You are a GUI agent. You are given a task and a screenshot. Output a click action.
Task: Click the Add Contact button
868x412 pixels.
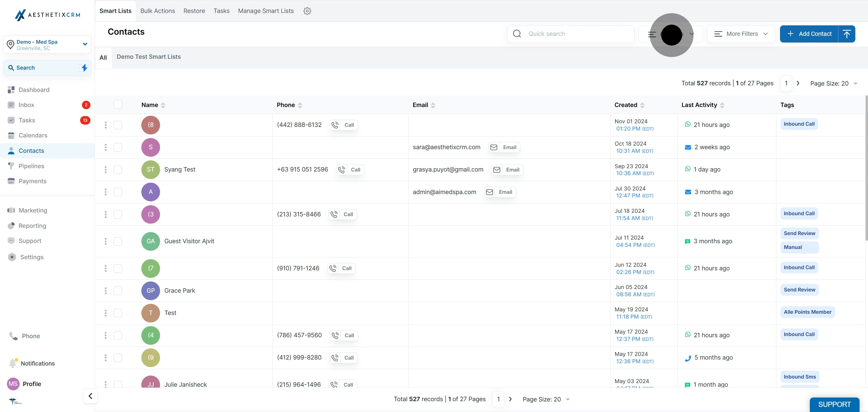(x=809, y=34)
